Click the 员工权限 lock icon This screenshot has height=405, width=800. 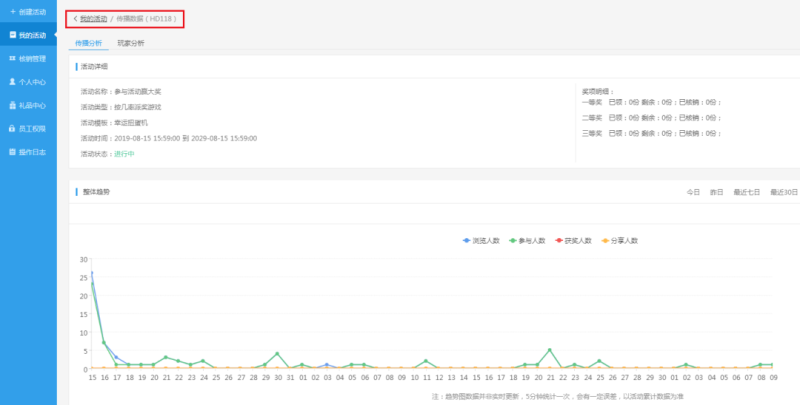[x=12, y=129]
